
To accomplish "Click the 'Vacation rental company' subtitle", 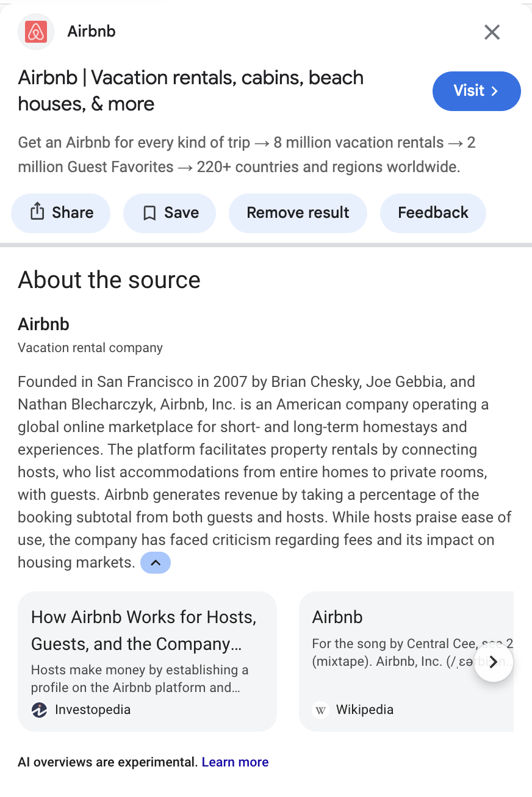I will tap(90, 348).
